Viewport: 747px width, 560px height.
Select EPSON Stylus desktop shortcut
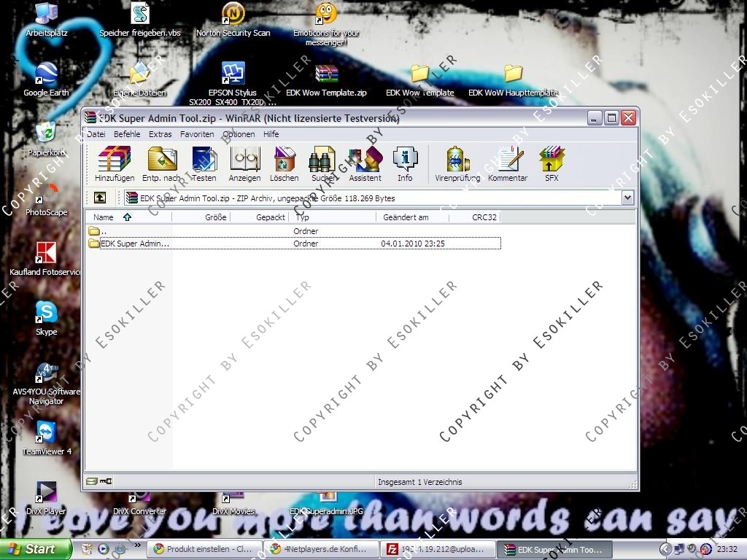[x=233, y=83]
